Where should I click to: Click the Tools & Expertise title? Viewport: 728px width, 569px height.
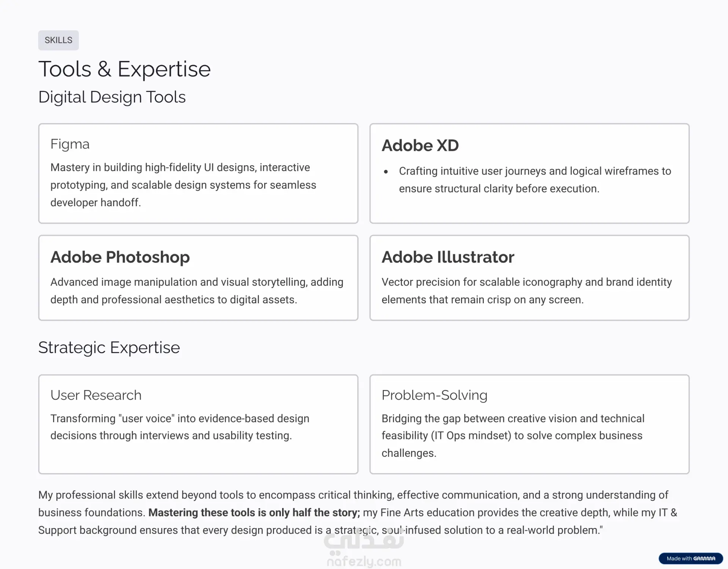pyautogui.click(x=124, y=69)
